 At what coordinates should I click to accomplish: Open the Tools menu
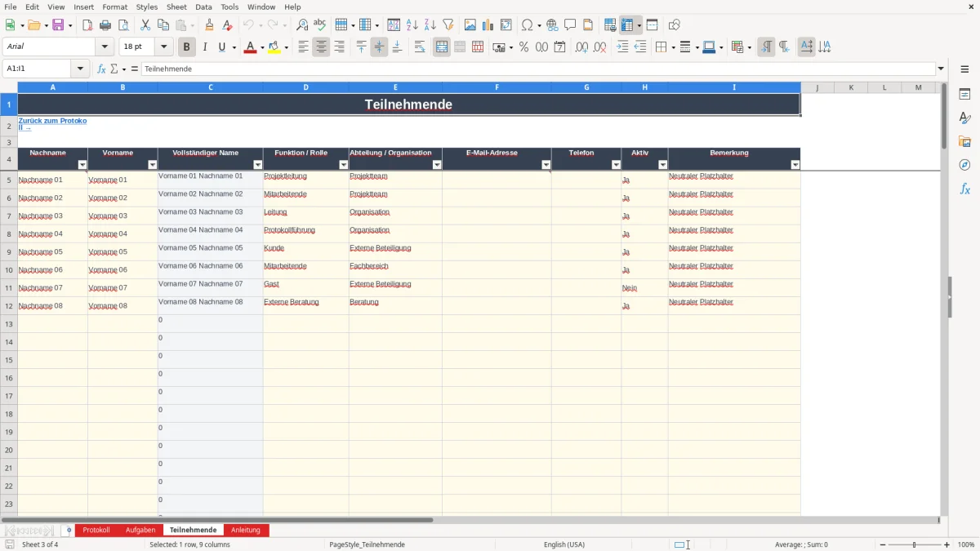pos(229,7)
